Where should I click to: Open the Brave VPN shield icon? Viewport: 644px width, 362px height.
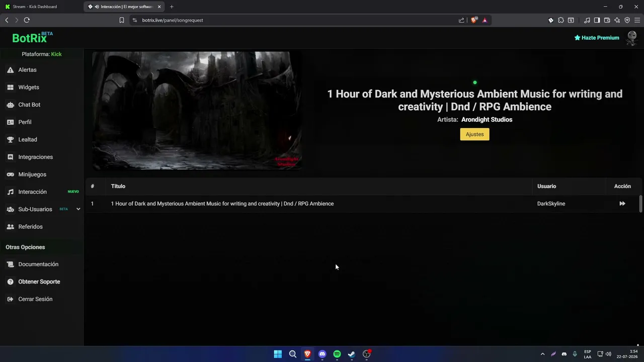627,20
